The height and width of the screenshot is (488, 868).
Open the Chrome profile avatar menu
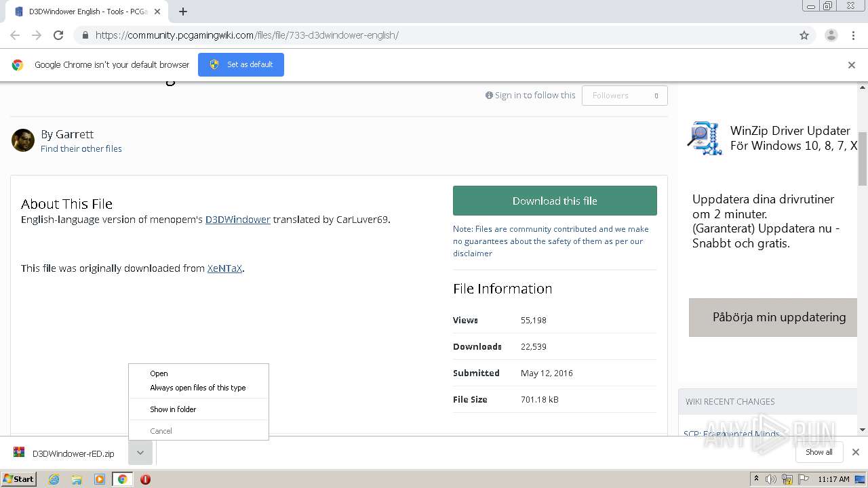point(831,35)
